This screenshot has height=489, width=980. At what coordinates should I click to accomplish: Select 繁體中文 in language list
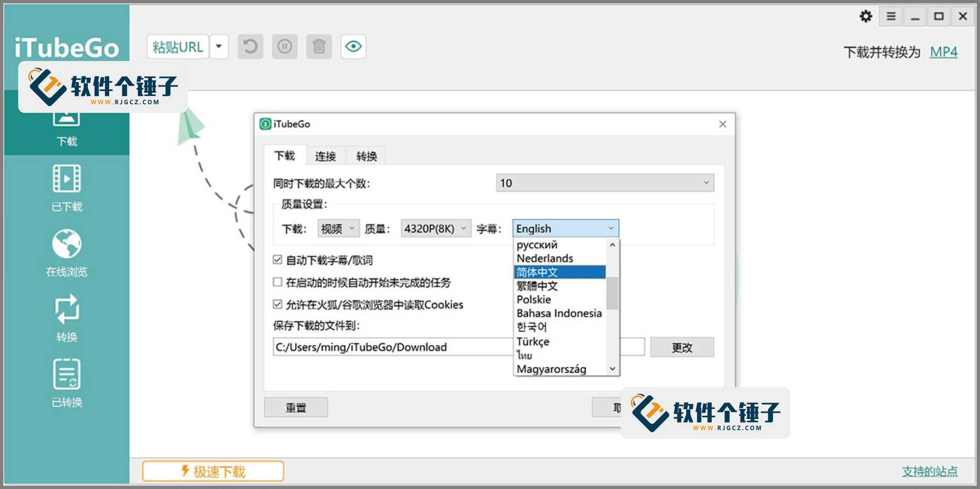point(560,286)
